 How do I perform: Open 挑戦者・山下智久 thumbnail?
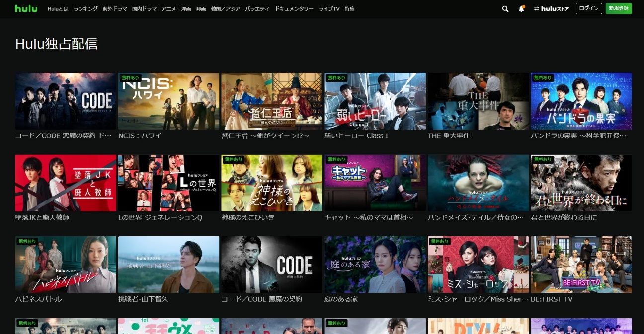pyautogui.click(x=168, y=265)
